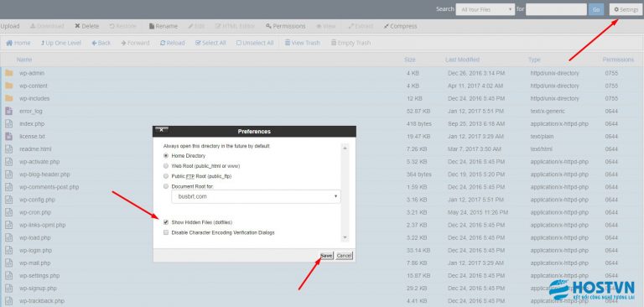Click the Back navigation button
This screenshot has width=644, height=307.
(x=101, y=43)
